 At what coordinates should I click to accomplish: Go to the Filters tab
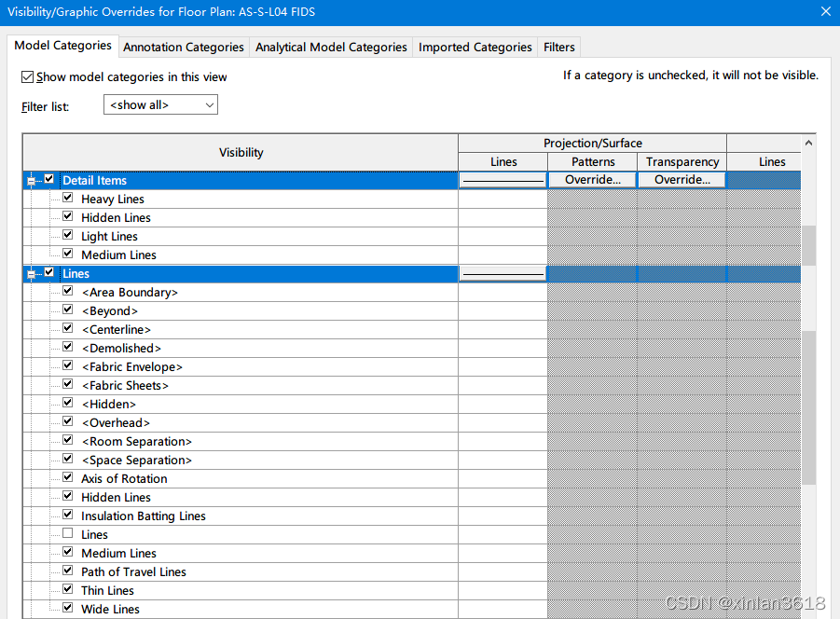tap(558, 48)
